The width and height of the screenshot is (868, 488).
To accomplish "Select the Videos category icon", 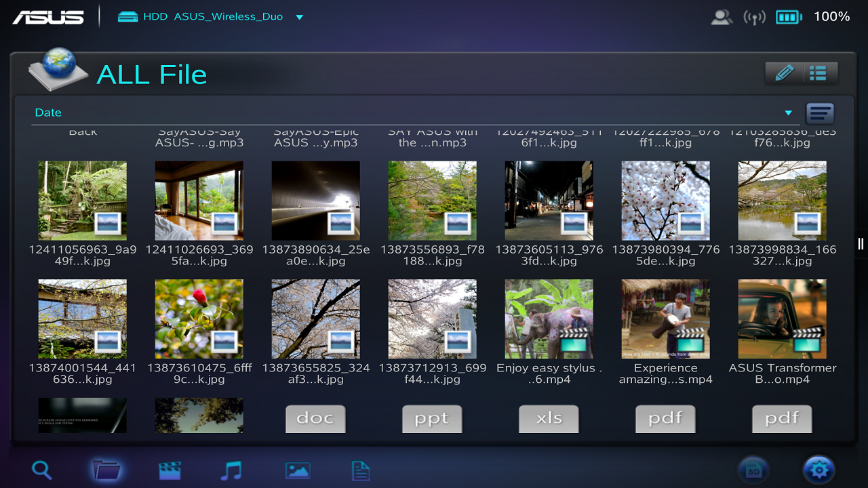I will coord(169,469).
